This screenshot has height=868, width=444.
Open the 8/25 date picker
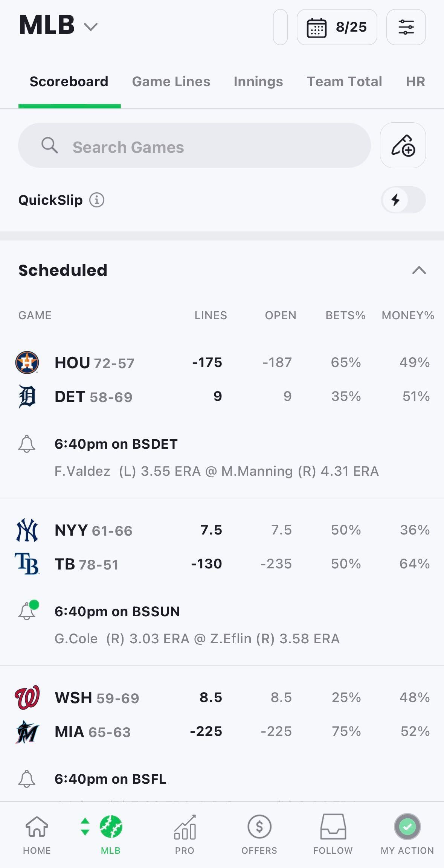(337, 27)
